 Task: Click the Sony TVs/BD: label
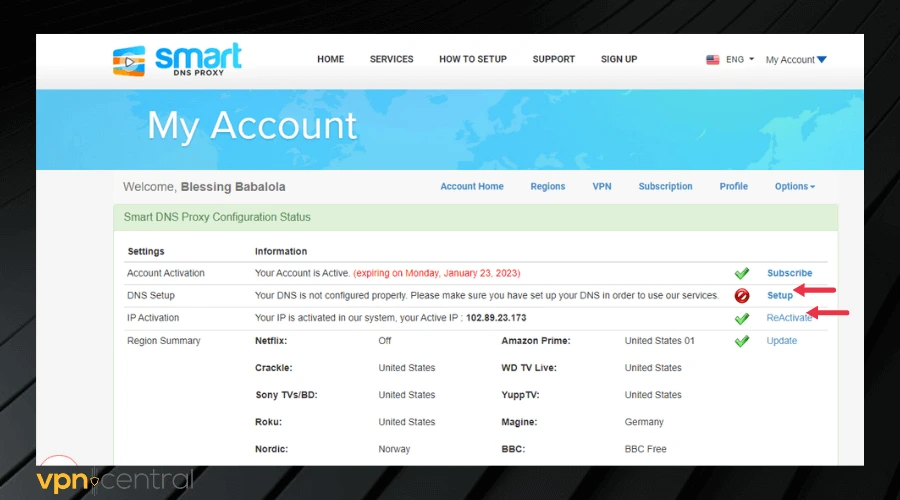coord(286,395)
